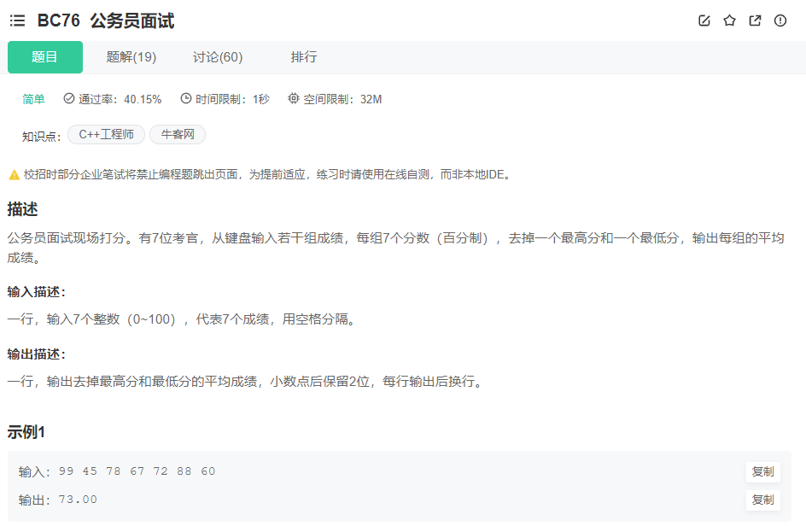Open the 讨论(60) tab

(x=218, y=57)
